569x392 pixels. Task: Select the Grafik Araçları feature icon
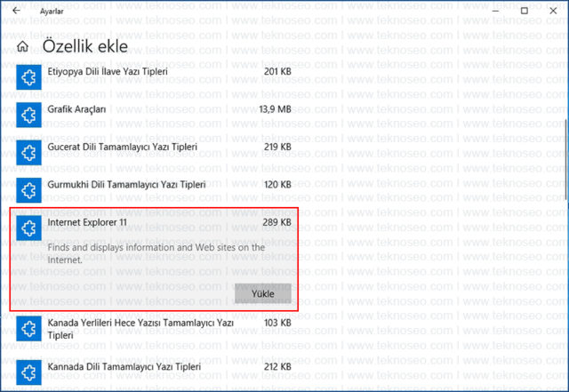[x=28, y=115]
